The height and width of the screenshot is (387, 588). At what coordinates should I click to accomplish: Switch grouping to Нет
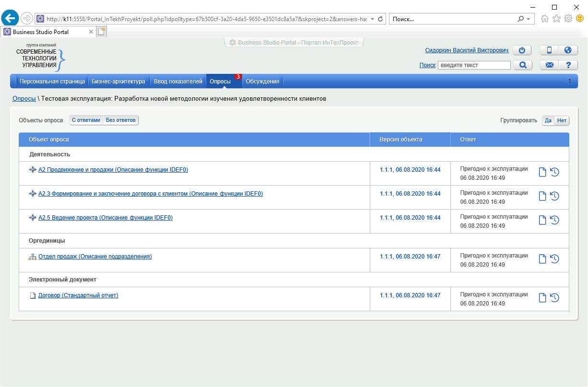562,120
